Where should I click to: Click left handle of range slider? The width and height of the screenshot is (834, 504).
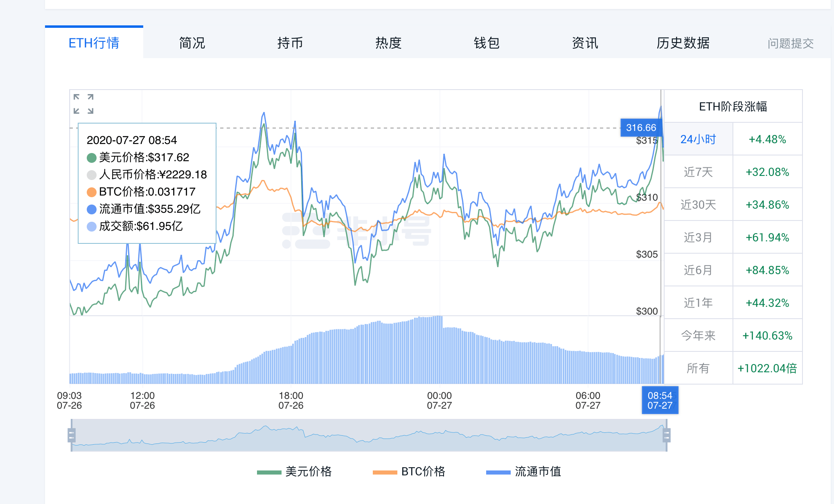pos(72,435)
